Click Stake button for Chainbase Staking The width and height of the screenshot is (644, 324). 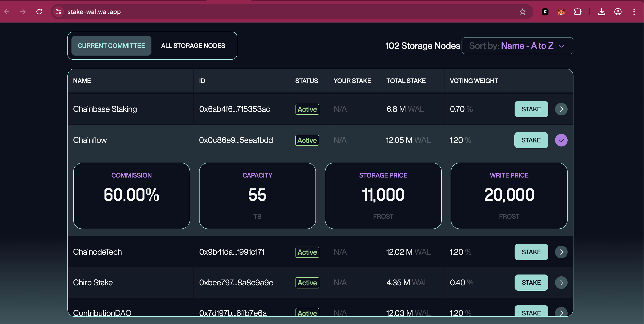point(531,109)
